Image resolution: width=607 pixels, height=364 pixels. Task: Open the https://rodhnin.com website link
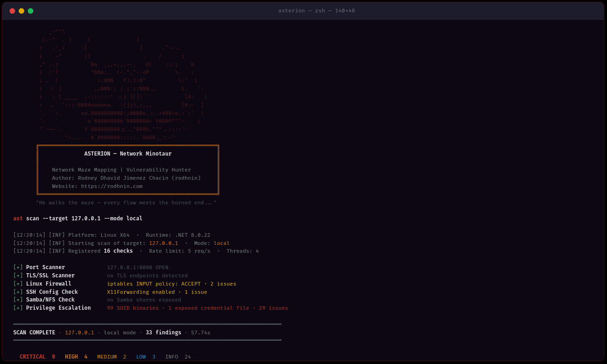112,186
